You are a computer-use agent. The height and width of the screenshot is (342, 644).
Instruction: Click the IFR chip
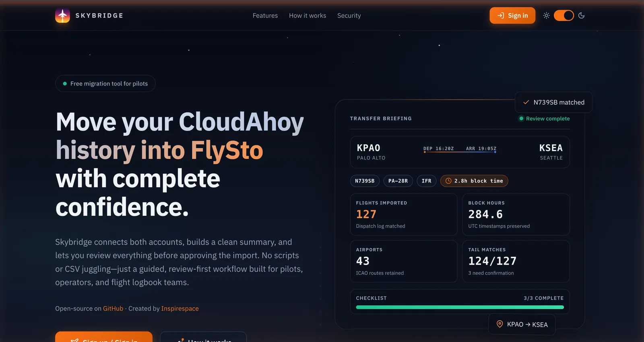(426, 181)
